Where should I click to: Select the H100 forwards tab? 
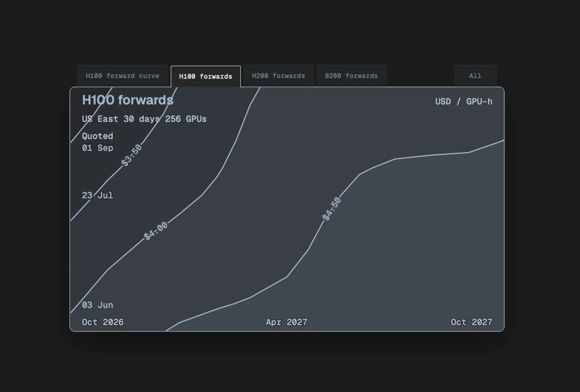(x=206, y=76)
